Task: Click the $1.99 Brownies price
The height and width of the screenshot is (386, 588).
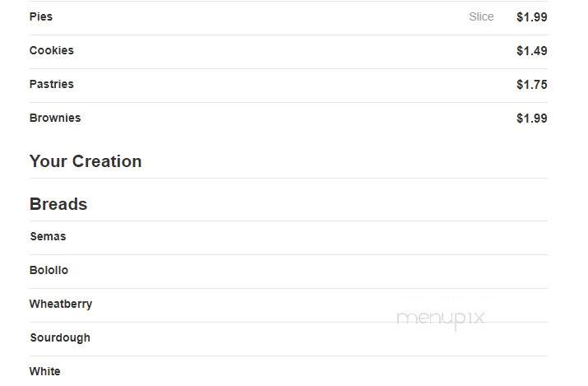Action: point(532,119)
